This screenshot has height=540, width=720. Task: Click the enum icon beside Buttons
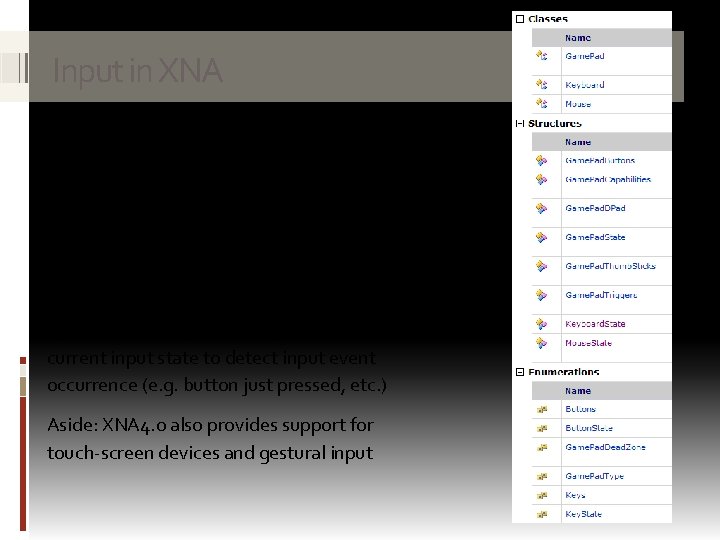(542, 409)
